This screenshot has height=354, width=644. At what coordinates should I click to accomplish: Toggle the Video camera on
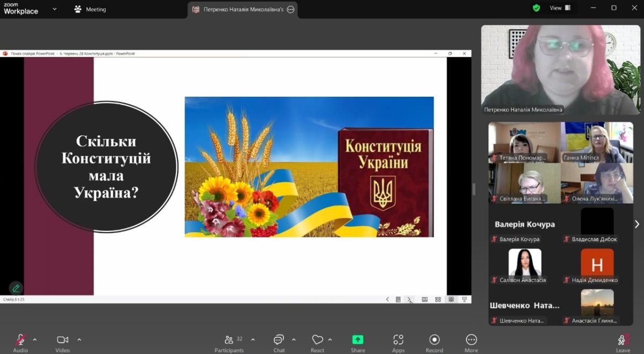click(62, 340)
